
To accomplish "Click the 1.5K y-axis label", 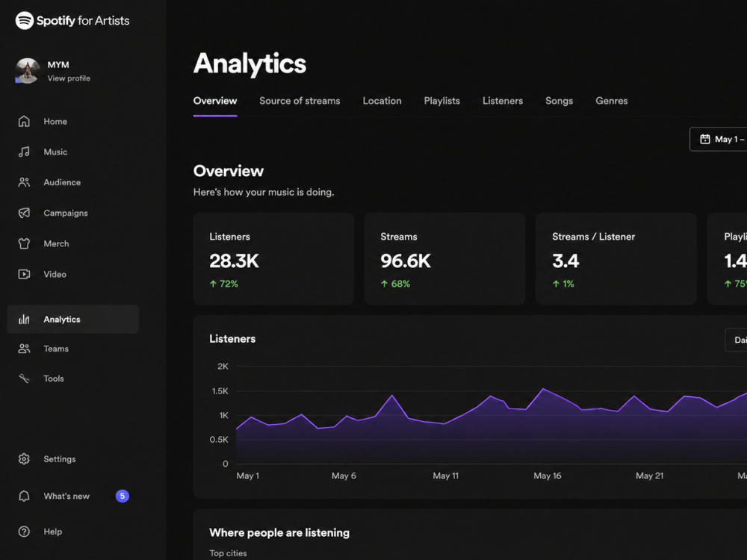I will coord(220,391).
